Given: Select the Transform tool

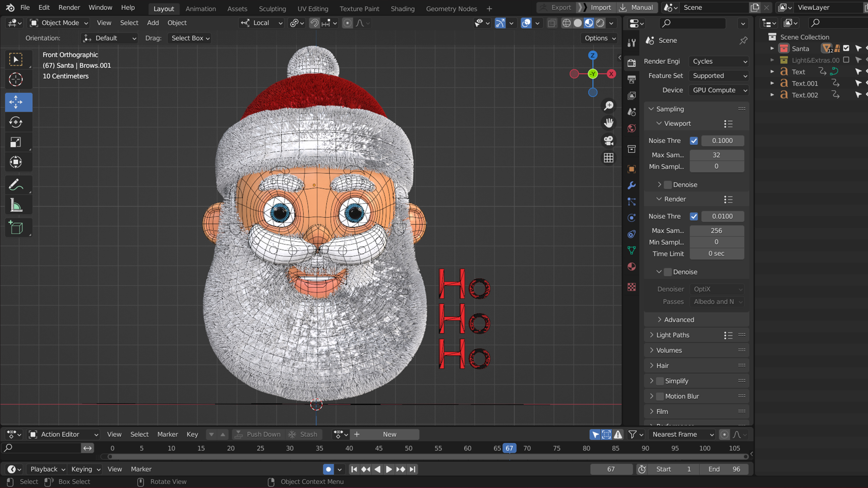Looking at the screenshot, I should tap(16, 162).
